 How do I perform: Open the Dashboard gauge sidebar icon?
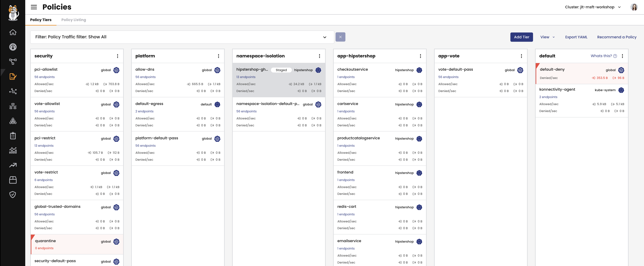(13, 47)
